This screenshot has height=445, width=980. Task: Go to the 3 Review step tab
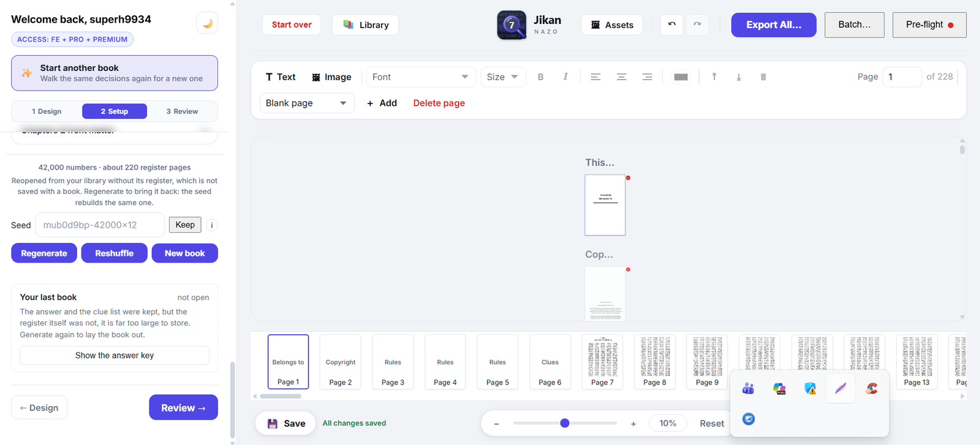point(182,111)
